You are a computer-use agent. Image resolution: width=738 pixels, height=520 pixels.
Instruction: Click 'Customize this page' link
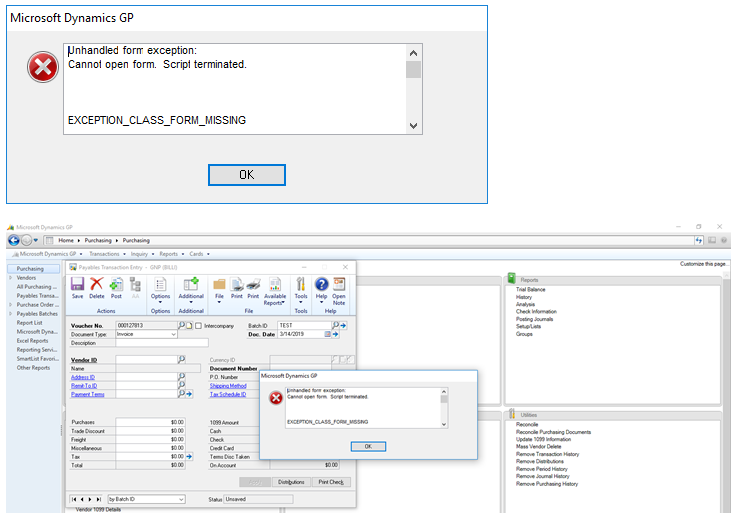(x=702, y=264)
